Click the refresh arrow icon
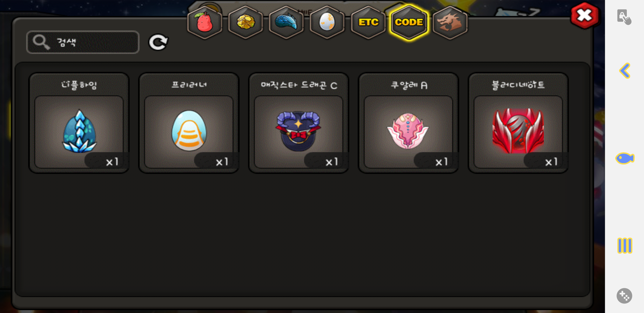The width and height of the screenshot is (644, 313). point(158,42)
